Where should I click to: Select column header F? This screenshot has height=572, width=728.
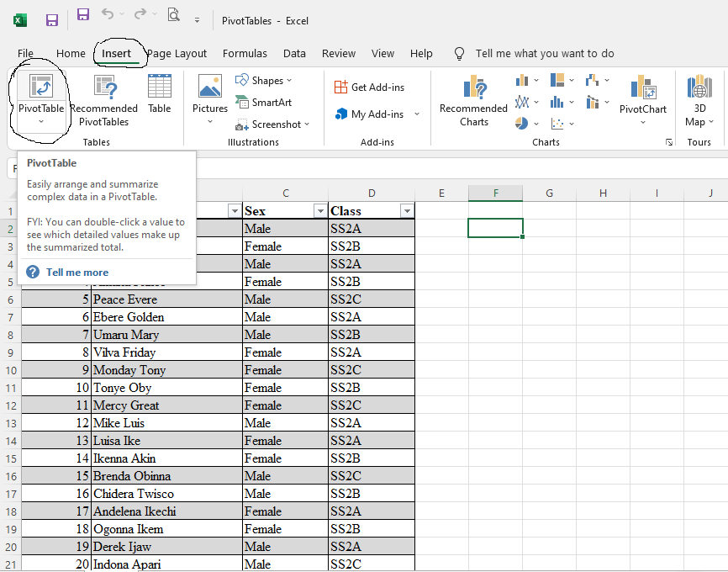click(x=495, y=193)
